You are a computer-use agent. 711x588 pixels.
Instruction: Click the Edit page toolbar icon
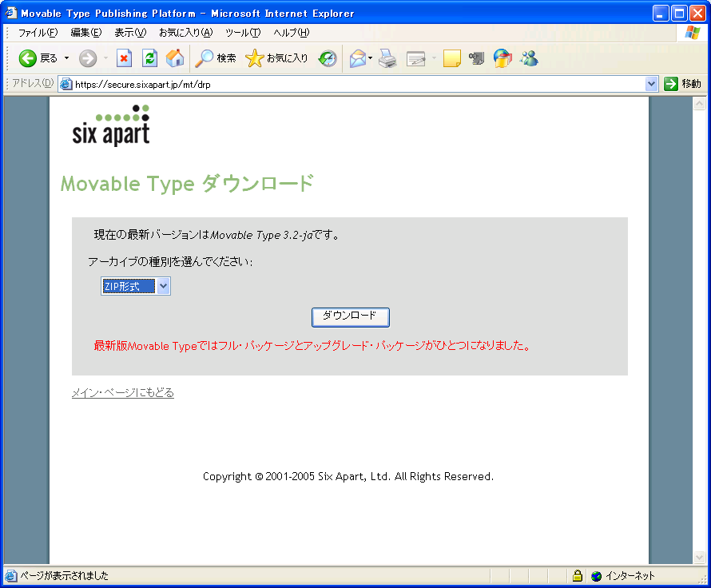pos(415,58)
